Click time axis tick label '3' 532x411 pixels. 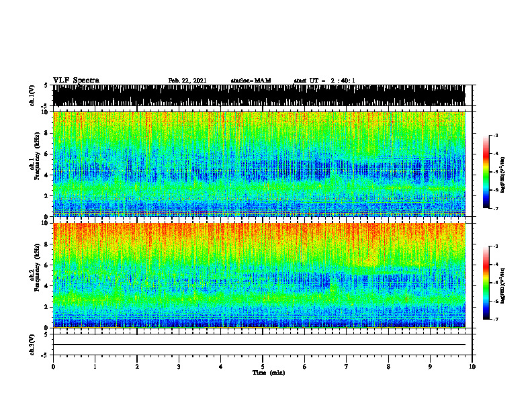tap(179, 367)
